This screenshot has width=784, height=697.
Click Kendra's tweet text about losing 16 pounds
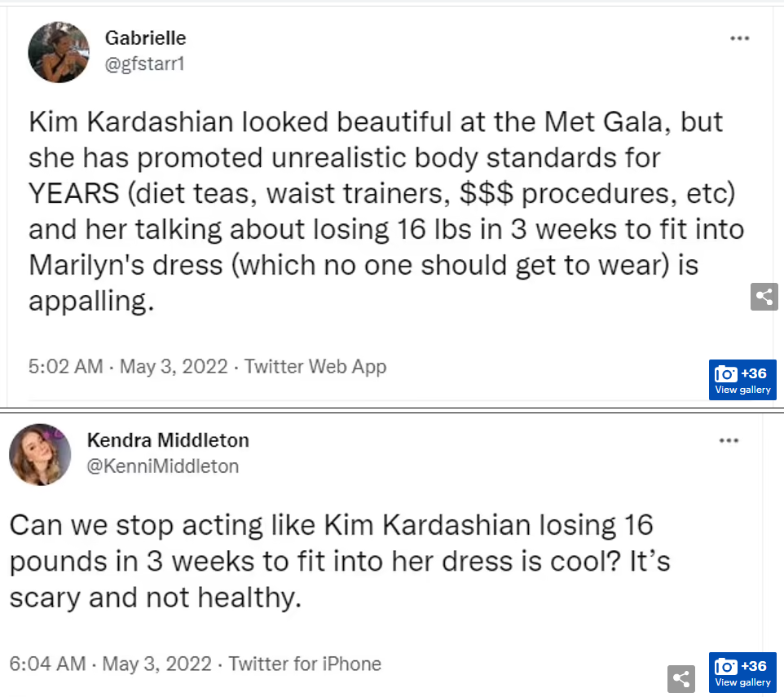pos(340,561)
